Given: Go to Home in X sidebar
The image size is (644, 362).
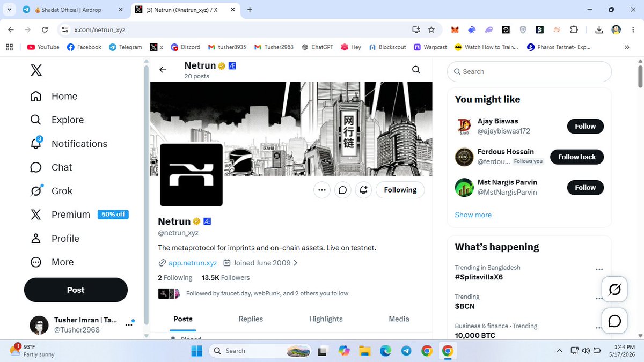Looking at the screenshot, I should click(54, 96).
